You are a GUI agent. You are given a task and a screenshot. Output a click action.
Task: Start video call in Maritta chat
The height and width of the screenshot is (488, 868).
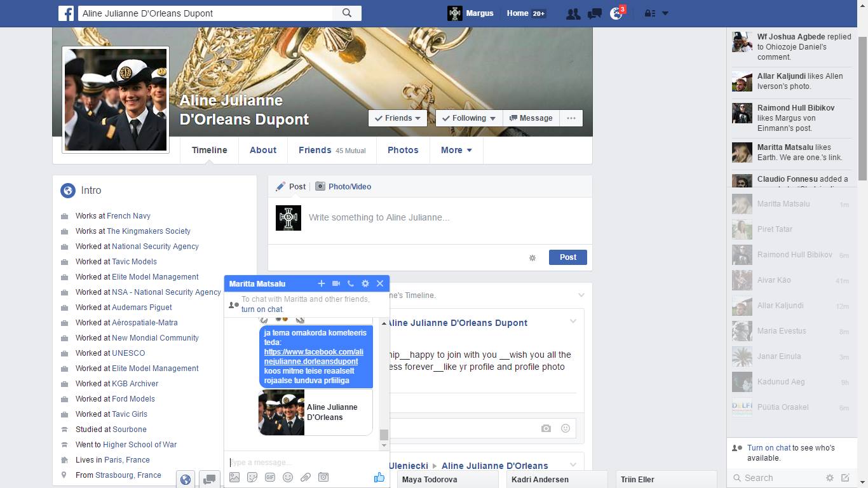coord(336,283)
